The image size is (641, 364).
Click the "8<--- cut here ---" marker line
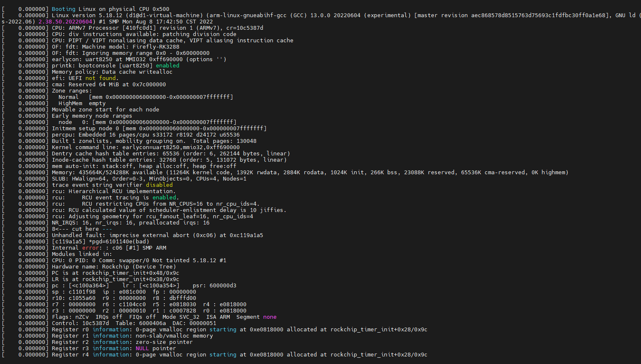pyautogui.click(x=82, y=229)
